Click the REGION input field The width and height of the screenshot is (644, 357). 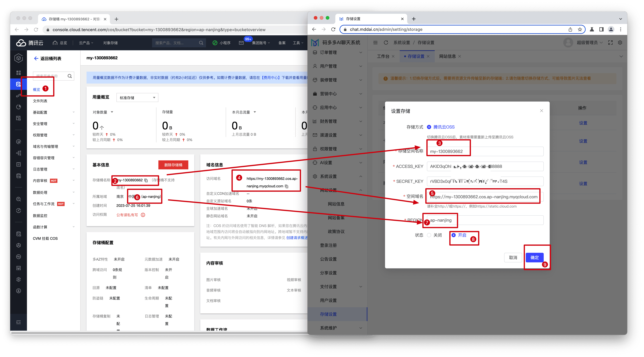485,220
